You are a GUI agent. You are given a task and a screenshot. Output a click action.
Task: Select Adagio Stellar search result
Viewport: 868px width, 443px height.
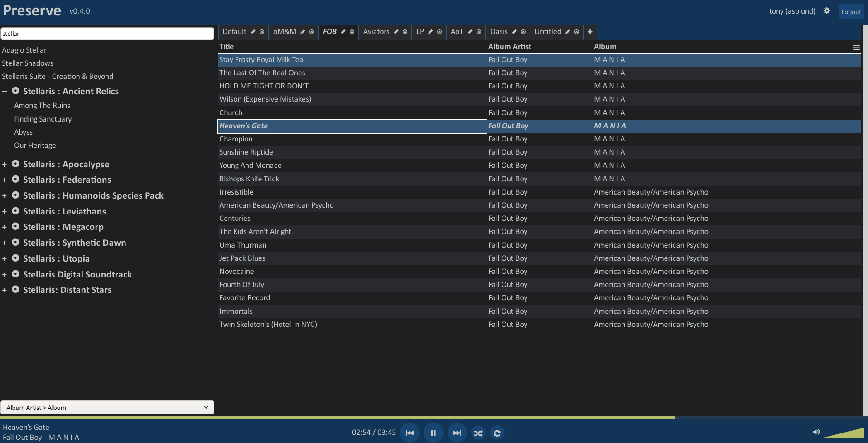(x=24, y=50)
